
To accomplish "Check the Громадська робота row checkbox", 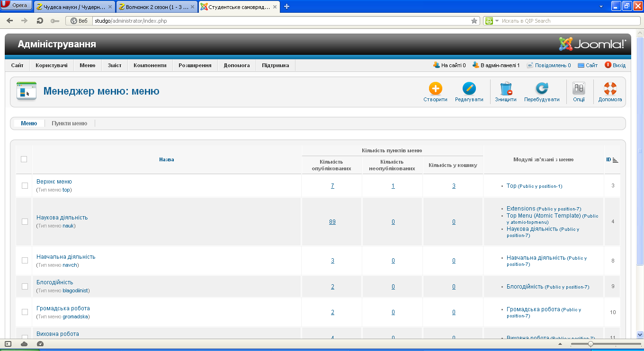I will pos(25,312).
